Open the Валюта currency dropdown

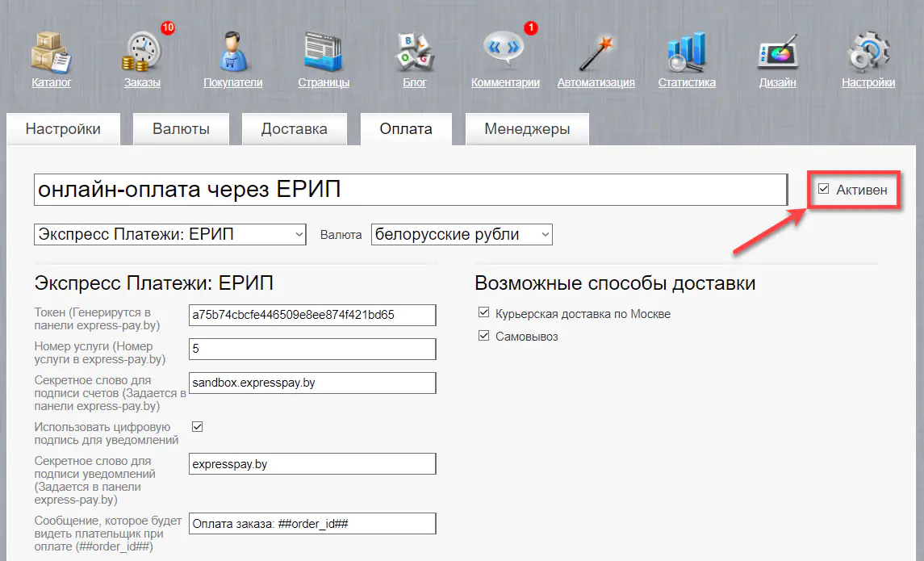click(461, 234)
